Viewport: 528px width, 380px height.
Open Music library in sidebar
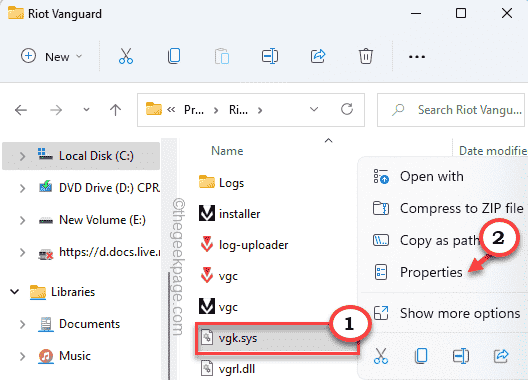click(65, 356)
